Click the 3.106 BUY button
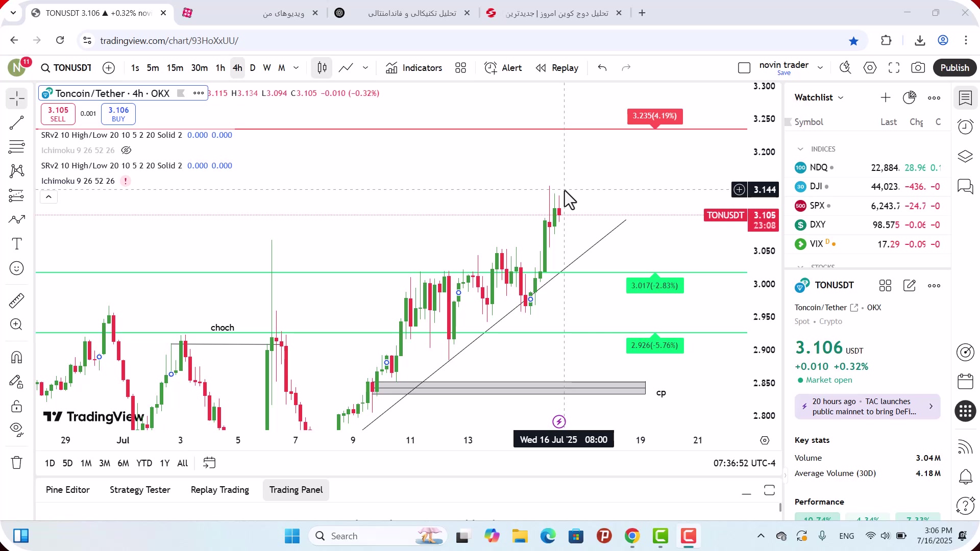 [118, 114]
